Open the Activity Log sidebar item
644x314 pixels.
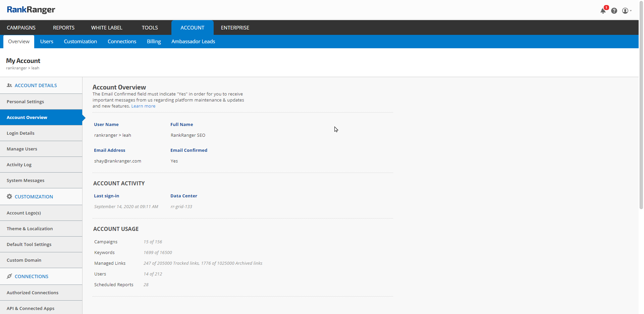coord(19,165)
